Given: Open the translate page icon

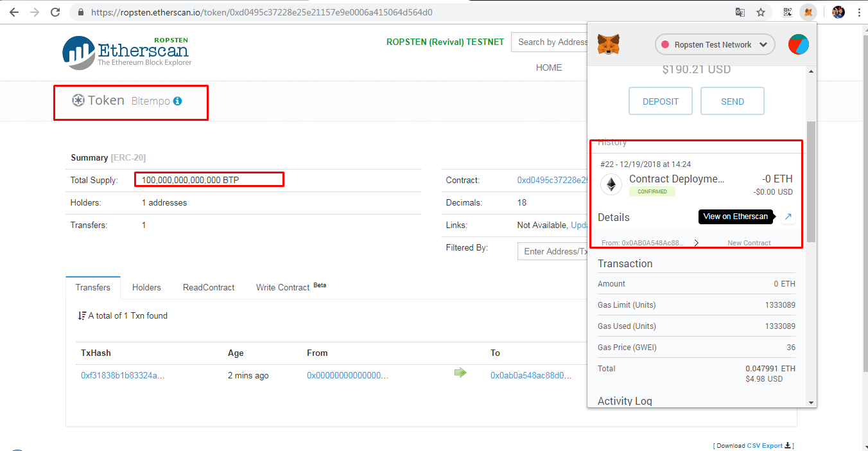Looking at the screenshot, I should 740,12.
